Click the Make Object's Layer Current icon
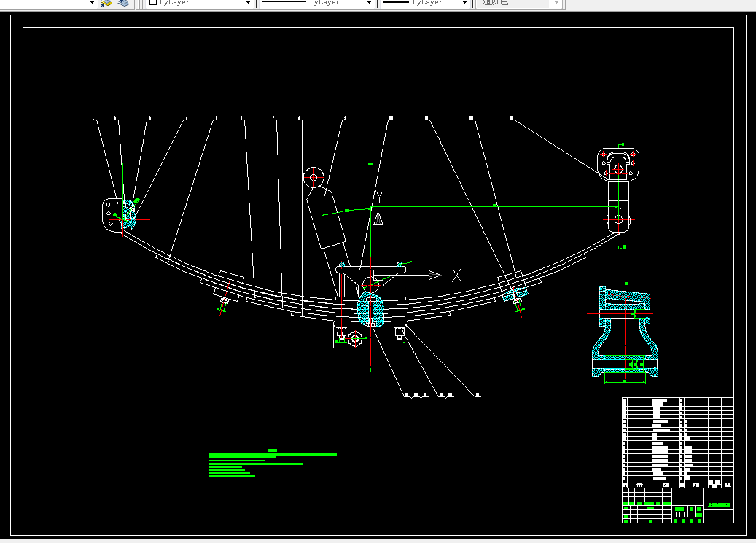Screen dimensions: 756x543 point(106,3)
